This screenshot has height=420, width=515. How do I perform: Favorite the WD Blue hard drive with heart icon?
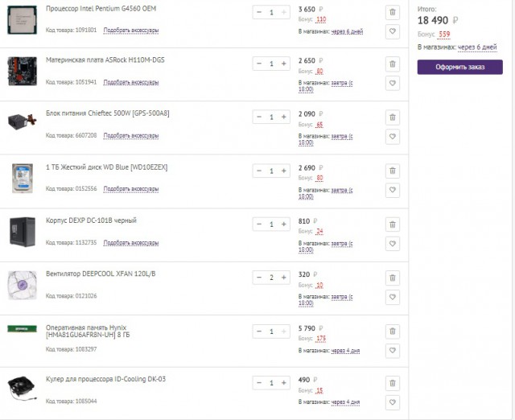(x=393, y=190)
